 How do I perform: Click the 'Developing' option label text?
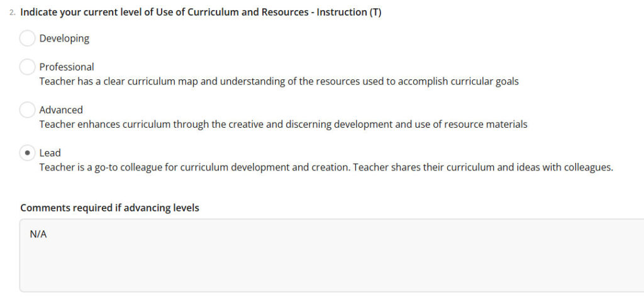(x=64, y=38)
